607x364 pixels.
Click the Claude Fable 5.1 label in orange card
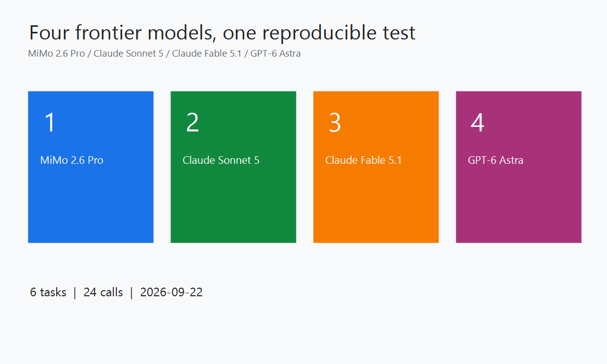tap(364, 160)
